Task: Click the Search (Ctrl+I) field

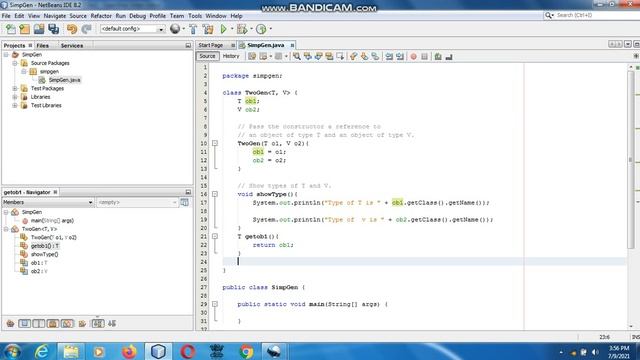Action: (x=592, y=15)
